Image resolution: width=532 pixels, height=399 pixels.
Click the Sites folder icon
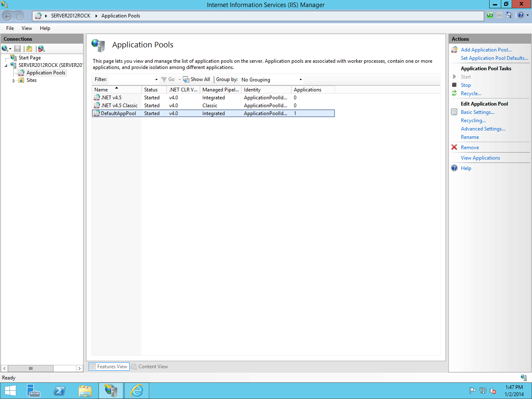click(21, 80)
